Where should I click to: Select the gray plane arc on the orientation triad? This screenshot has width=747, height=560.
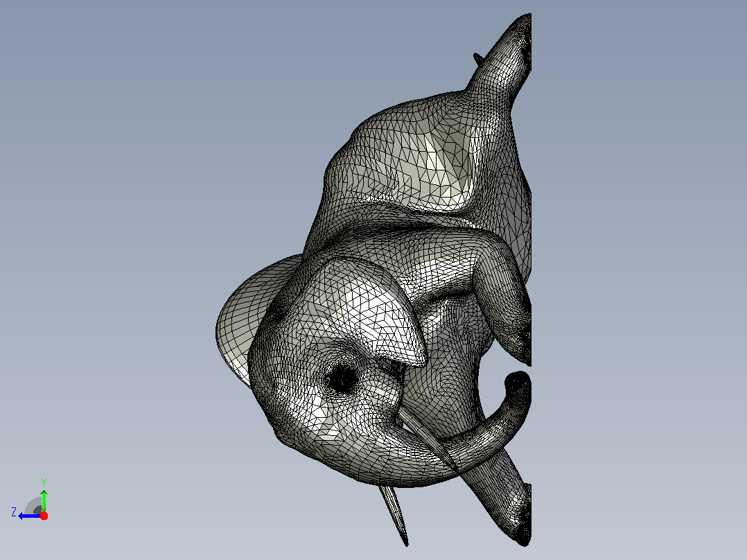33,506
